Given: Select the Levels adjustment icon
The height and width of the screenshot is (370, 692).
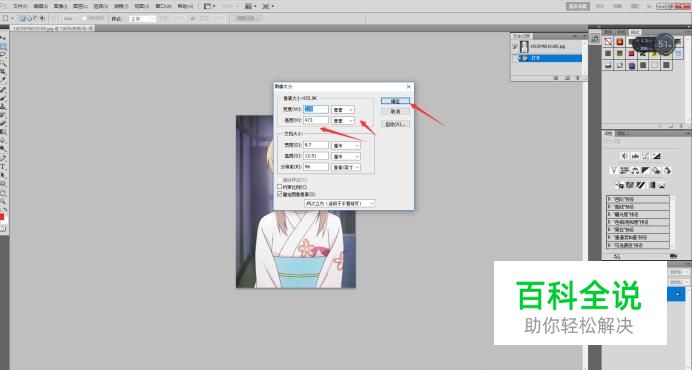Looking at the screenshot, I should pos(635,156).
